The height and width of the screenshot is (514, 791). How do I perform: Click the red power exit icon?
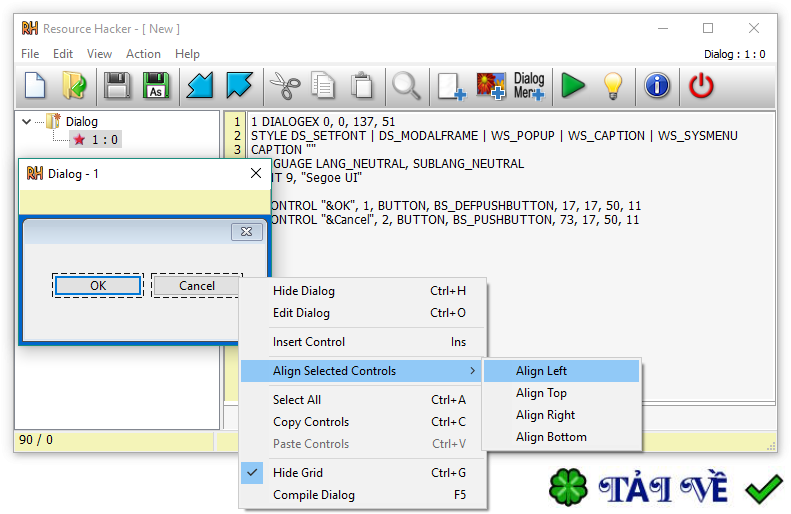701,85
